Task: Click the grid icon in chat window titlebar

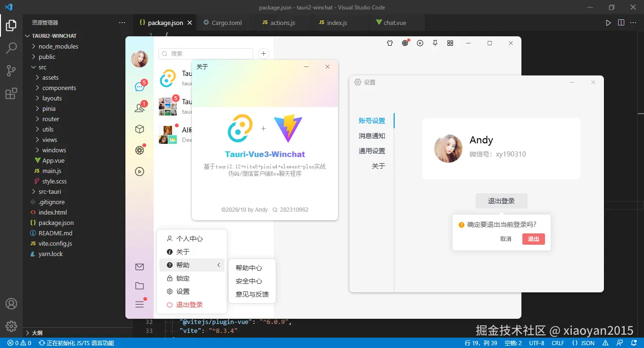Action: pyautogui.click(x=450, y=43)
